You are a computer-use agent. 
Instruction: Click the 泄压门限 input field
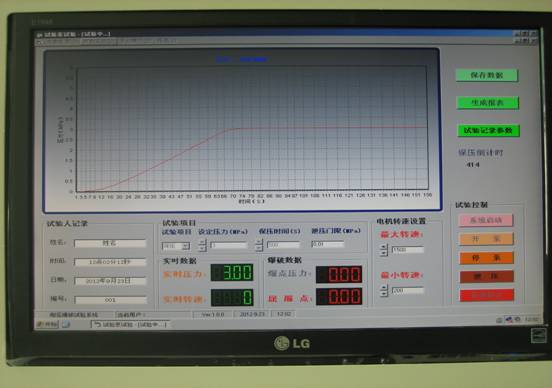click(328, 244)
